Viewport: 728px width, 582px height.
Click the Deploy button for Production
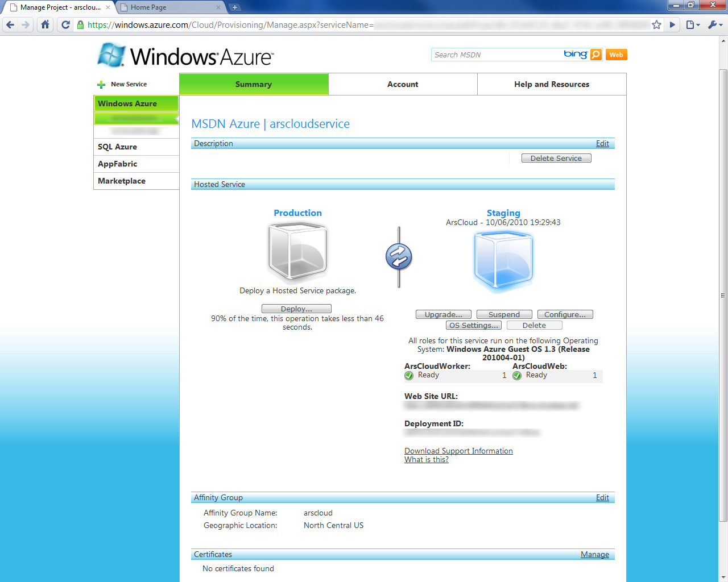point(296,308)
